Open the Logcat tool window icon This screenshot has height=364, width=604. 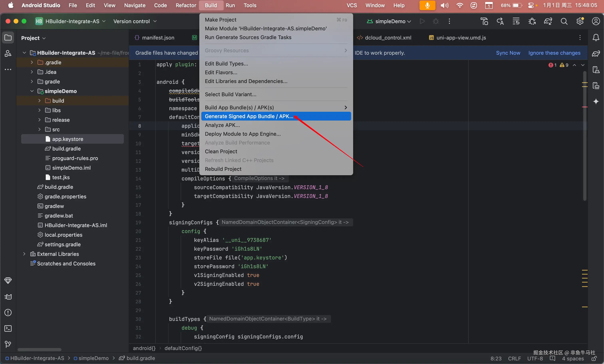[8, 297]
